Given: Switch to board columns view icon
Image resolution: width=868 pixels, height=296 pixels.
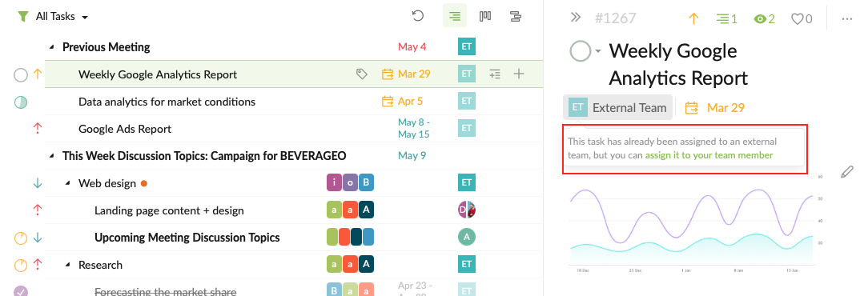Looking at the screenshot, I should tap(485, 16).
